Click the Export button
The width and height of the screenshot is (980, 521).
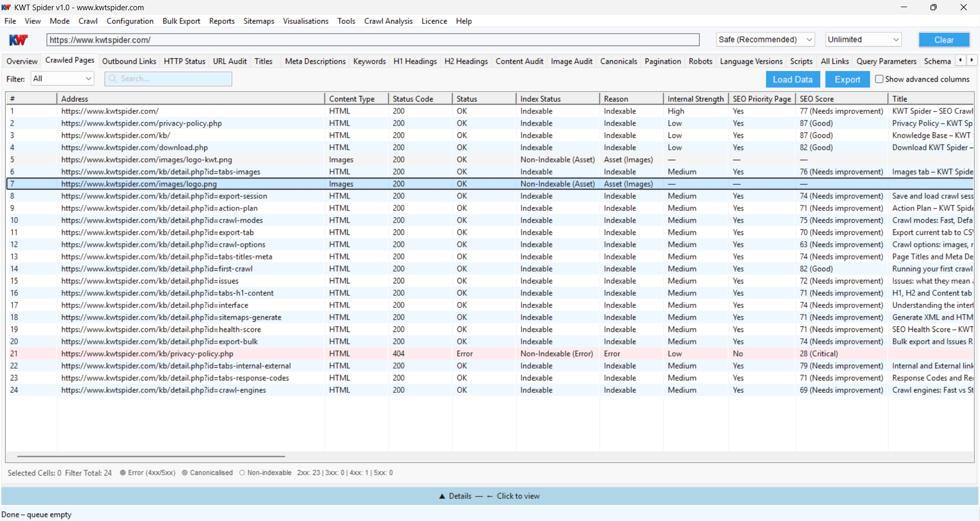tap(847, 79)
